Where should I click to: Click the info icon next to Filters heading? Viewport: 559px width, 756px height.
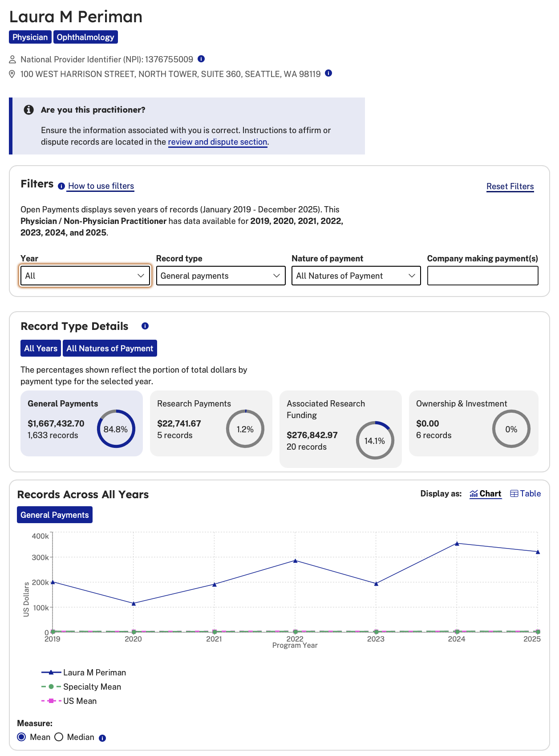tap(61, 186)
